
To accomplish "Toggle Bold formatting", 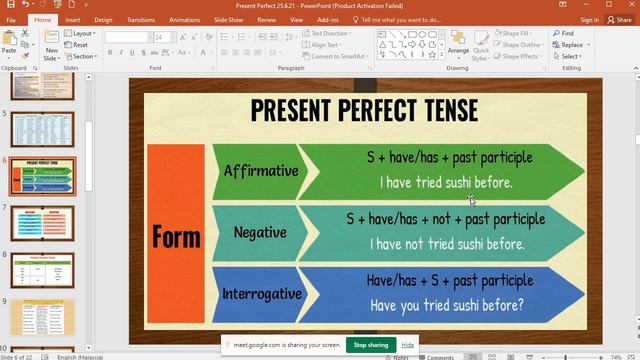I will [x=110, y=52].
